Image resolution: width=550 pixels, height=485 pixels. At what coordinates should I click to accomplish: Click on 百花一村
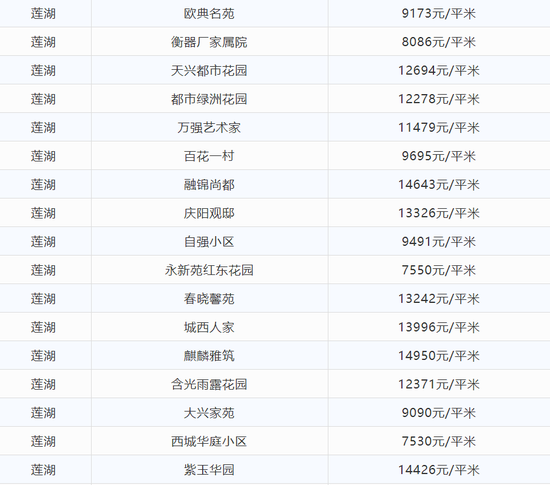tap(209, 156)
